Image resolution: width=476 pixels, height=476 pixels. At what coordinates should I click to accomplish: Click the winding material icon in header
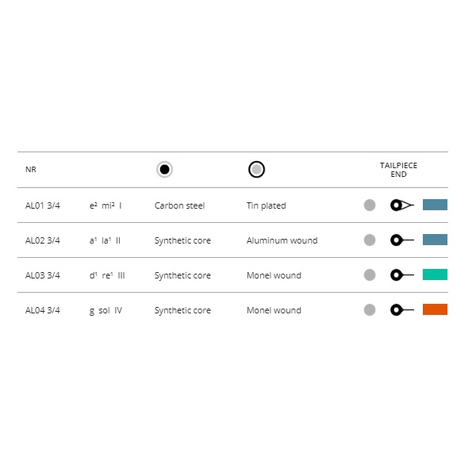256,169
